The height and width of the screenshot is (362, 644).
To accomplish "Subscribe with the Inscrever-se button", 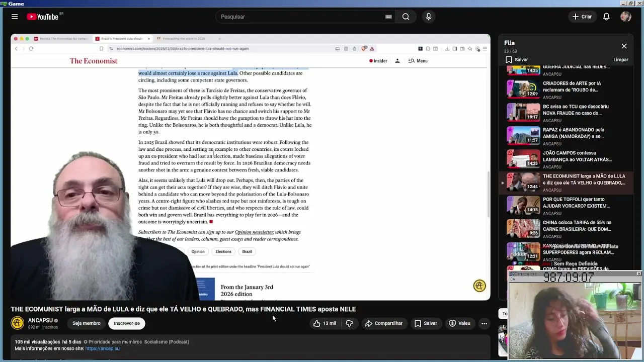I will tap(127, 323).
